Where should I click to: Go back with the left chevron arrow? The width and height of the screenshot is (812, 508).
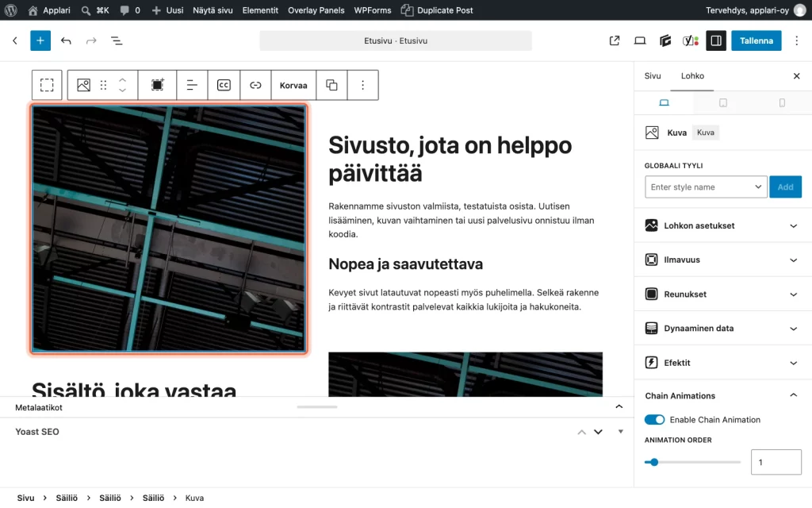(15, 40)
